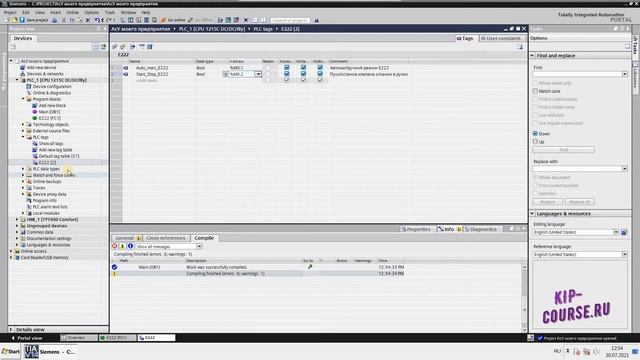640x360 pixels.
Task: Click the Print icon in the main toolbar
Action: point(55,20)
